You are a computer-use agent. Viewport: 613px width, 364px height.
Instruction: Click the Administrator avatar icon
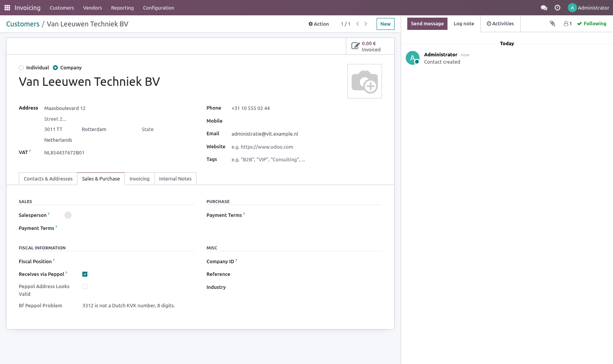572,8
